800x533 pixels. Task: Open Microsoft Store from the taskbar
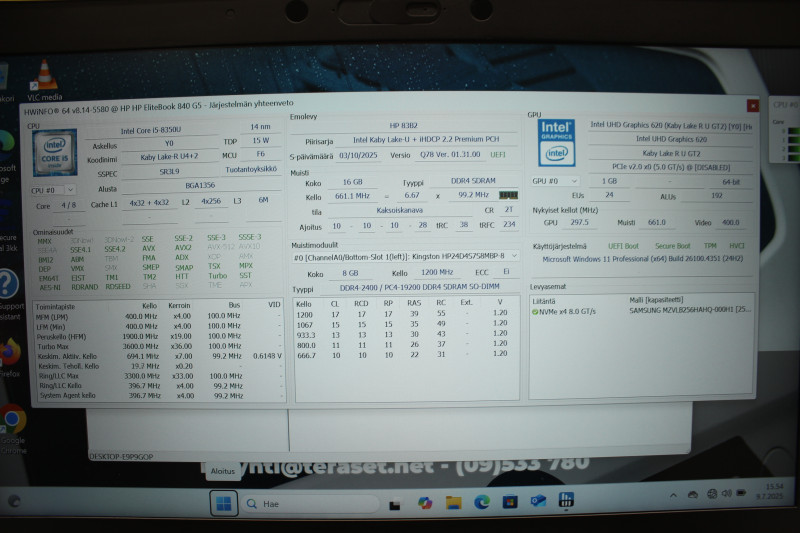tap(510, 502)
